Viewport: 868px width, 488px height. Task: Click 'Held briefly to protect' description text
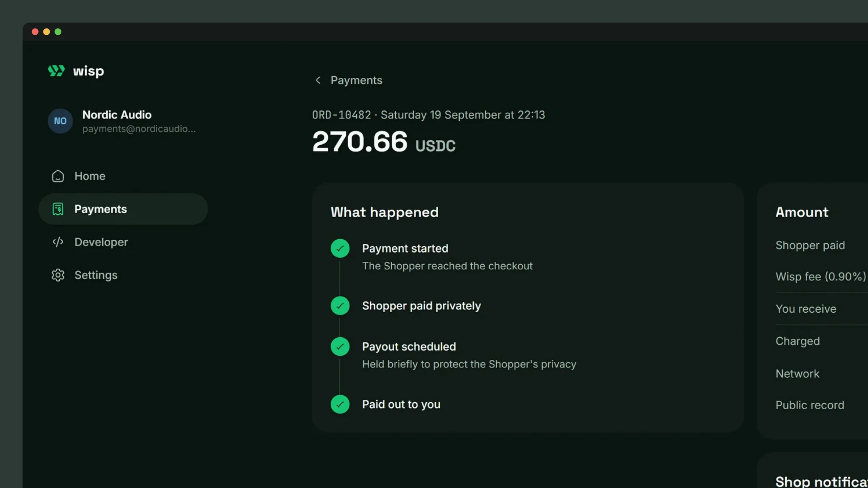[469, 364]
